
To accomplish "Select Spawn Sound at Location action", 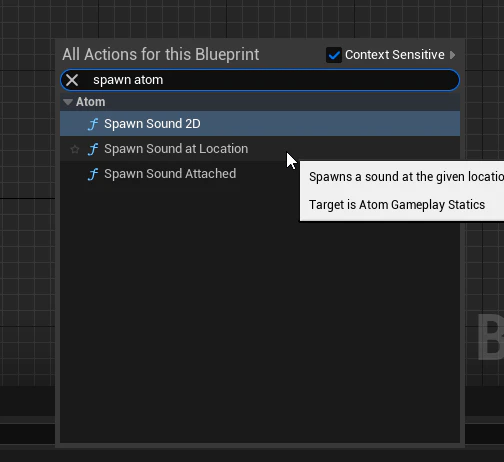I will (260, 149).
